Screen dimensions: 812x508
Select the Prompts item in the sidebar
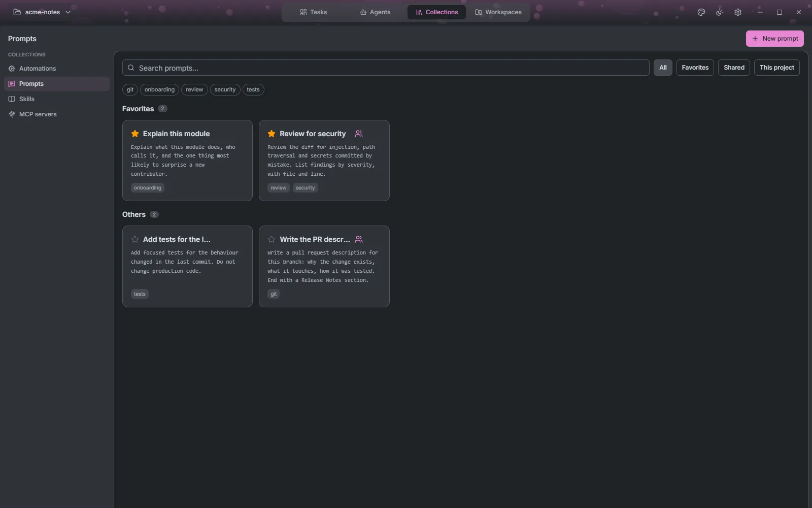pos(57,84)
